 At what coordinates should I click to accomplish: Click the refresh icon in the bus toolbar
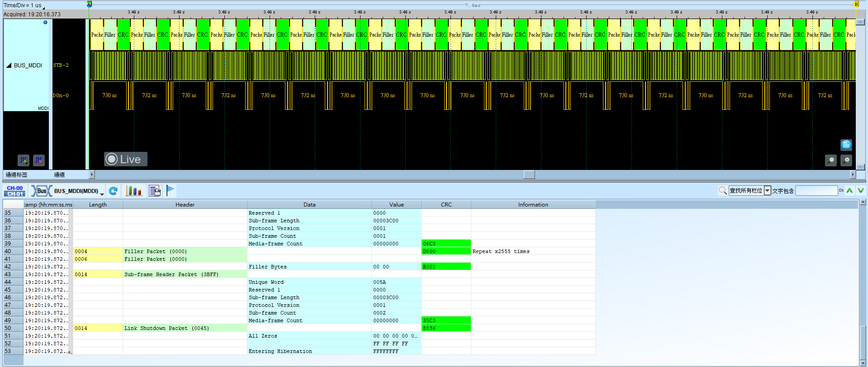[113, 191]
